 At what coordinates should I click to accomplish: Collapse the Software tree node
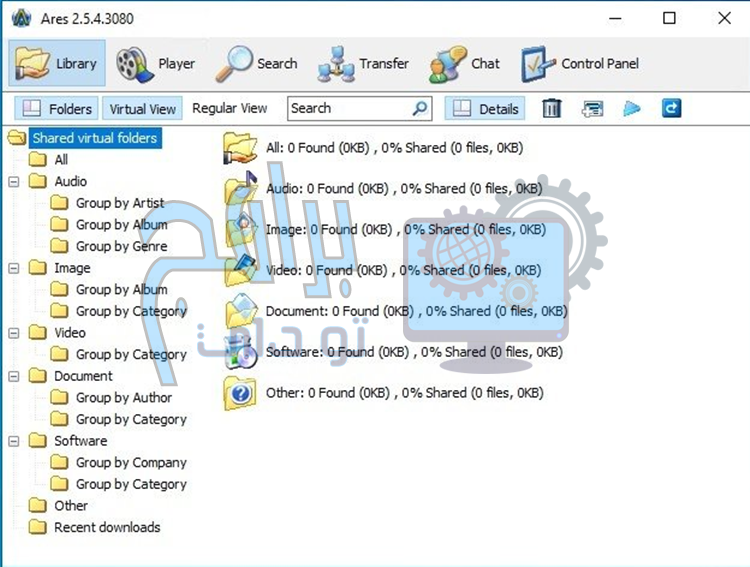pyautogui.click(x=14, y=441)
